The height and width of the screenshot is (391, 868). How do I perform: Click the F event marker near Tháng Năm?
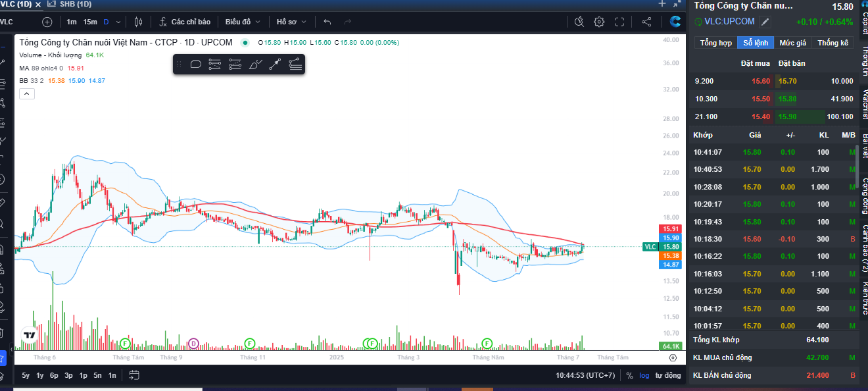point(487,343)
